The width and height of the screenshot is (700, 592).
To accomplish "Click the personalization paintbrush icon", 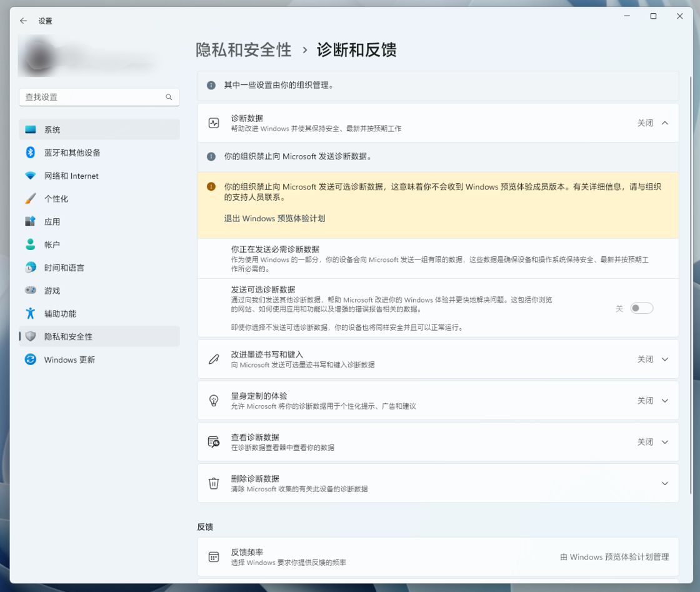I will click(x=31, y=199).
